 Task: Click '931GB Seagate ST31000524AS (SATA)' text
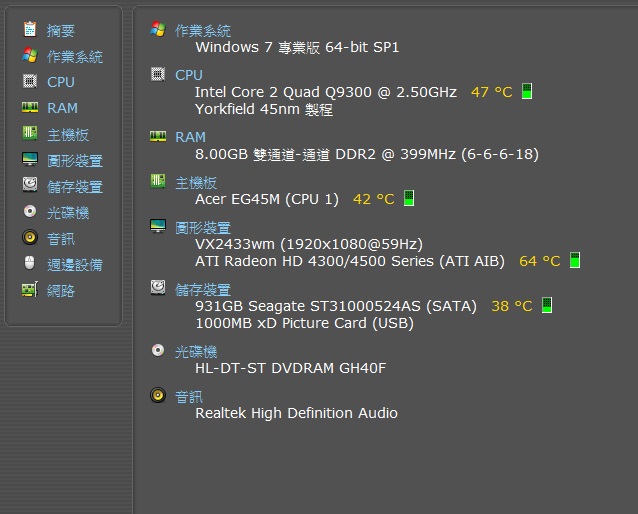click(336, 306)
